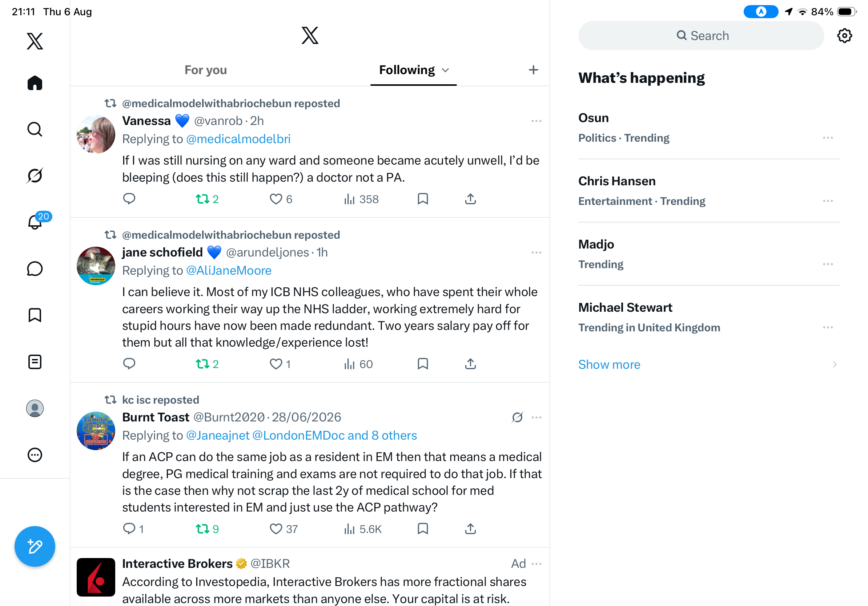Image resolution: width=868 pixels, height=606 pixels.
Task: Open three-dot menu on Vanessa's post
Action: [x=536, y=121]
